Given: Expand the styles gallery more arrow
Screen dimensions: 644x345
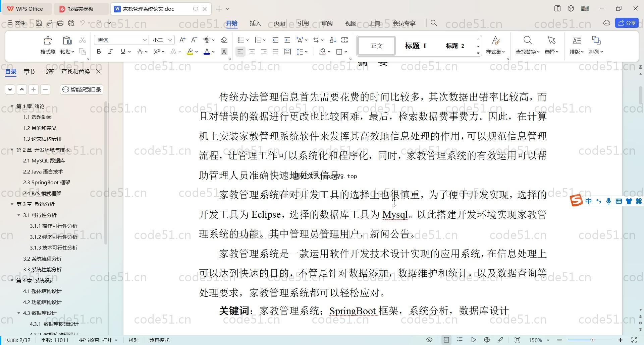Looking at the screenshot, I should [478, 53].
